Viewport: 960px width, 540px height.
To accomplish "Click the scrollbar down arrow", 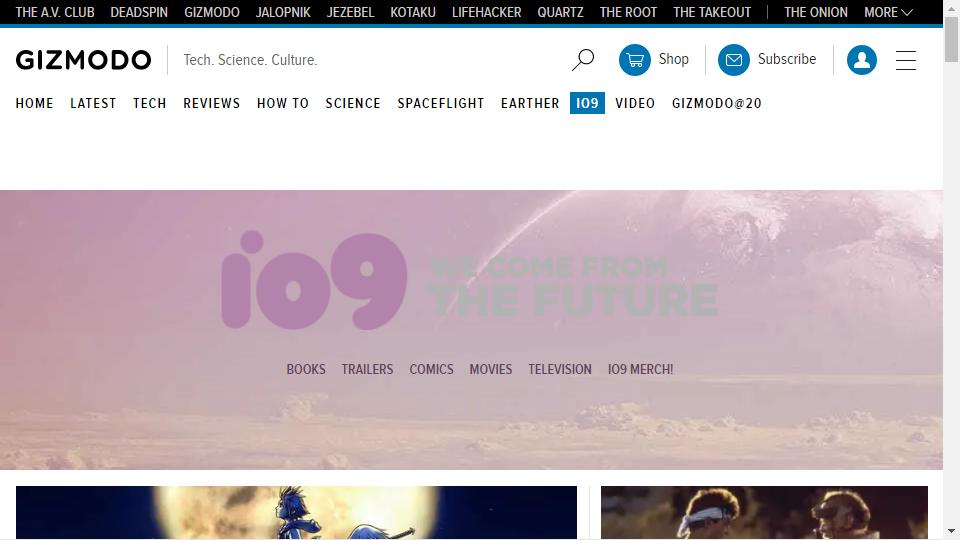I will (x=951, y=531).
